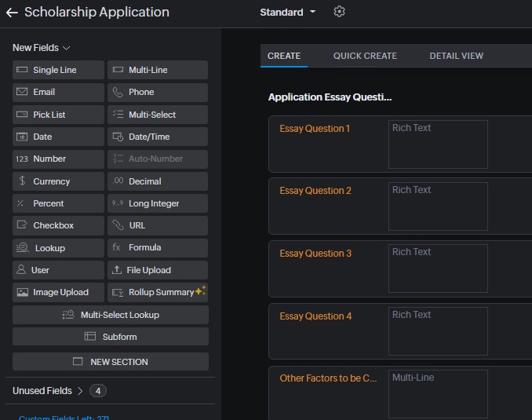Click the User person icon
Image resolution: width=532 pixels, height=420 pixels.
(x=21, y=269)
